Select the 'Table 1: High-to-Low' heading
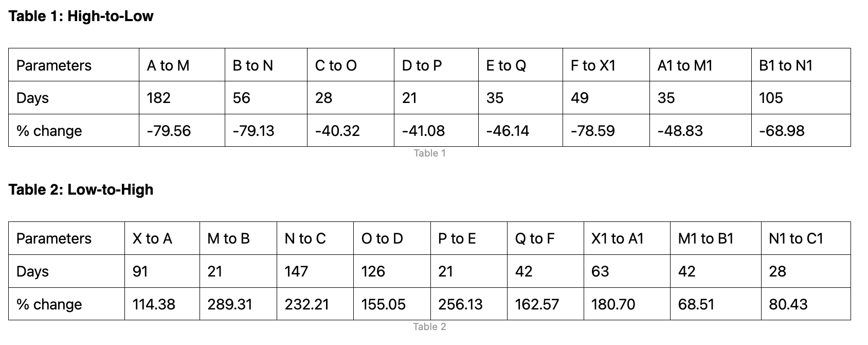This screenshot has width=868, height=345. 81,16
